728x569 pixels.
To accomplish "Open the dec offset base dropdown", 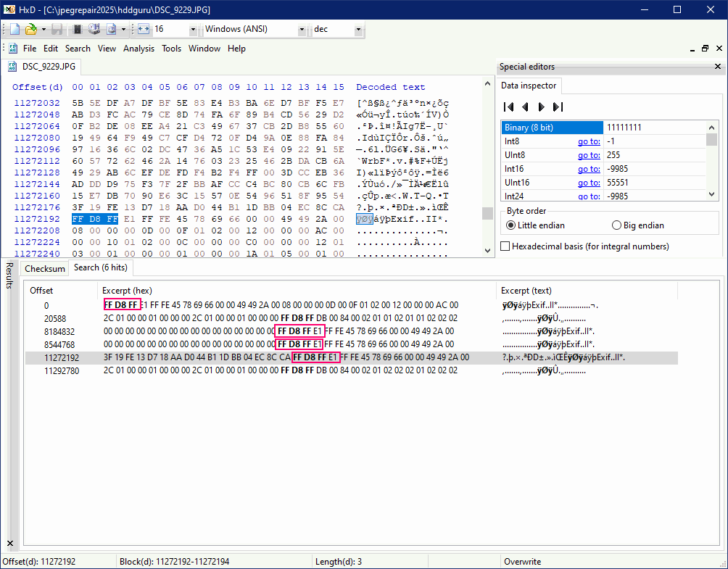I will coord(358,30).
